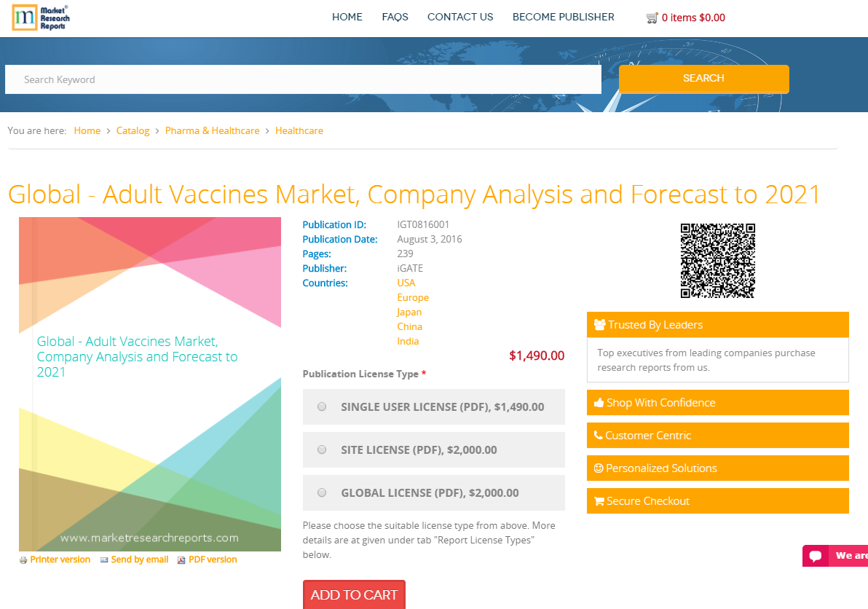Expand the Shop With Confidence panel

[x=717, y=403]
